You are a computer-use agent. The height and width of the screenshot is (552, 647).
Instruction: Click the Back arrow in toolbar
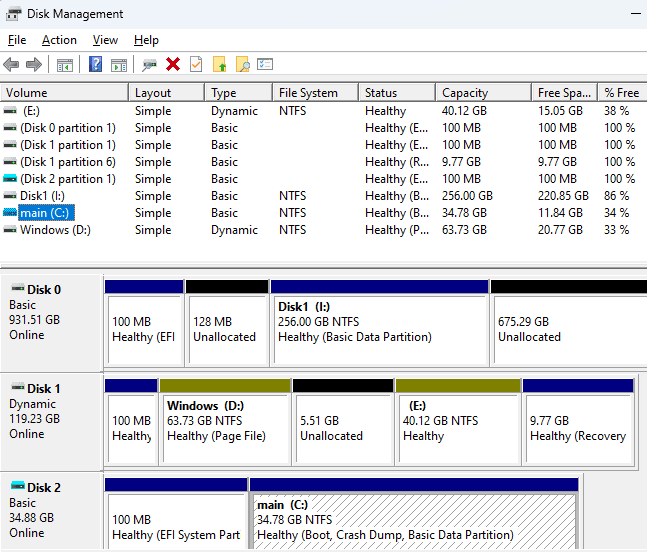(x=11, y=64)
